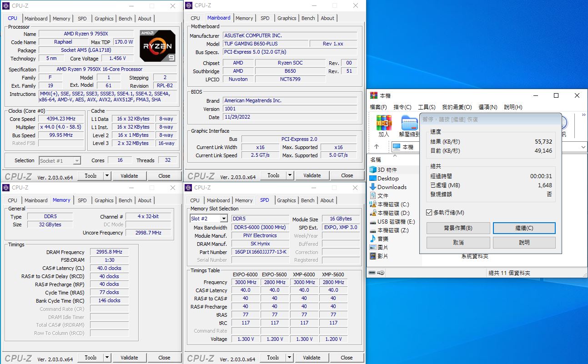Select the 圖片 pictures folder icon
588x364 pixels.
[373, 247]
